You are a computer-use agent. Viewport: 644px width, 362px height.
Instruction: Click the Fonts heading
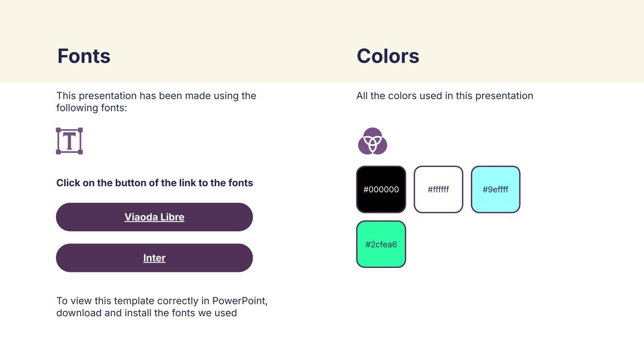click(84, 56)
